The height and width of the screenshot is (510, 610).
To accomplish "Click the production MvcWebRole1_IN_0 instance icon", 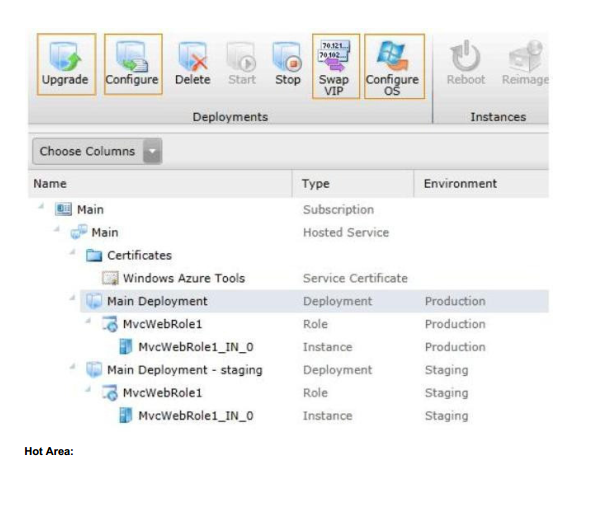I will pyautogui.click(x=125, y=347).
